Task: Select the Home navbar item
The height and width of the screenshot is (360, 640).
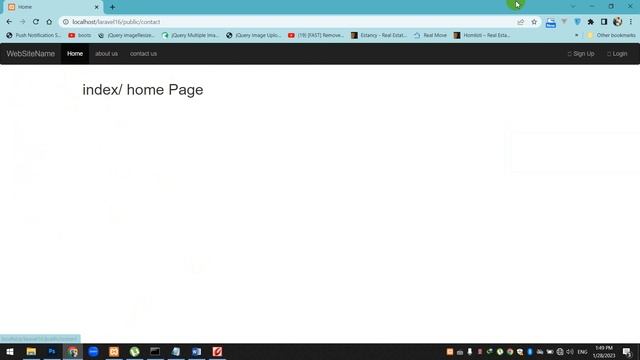Action: [75, 53]
